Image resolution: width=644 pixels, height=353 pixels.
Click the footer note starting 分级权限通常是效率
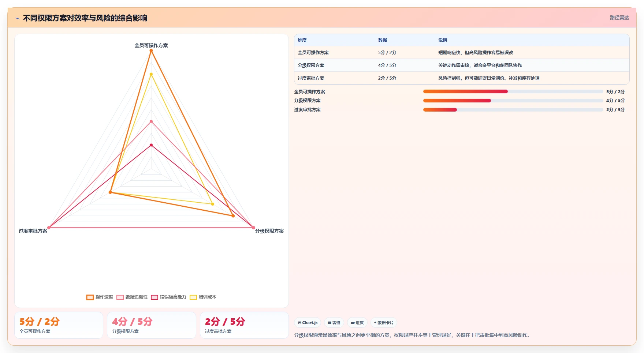[413, 335]
